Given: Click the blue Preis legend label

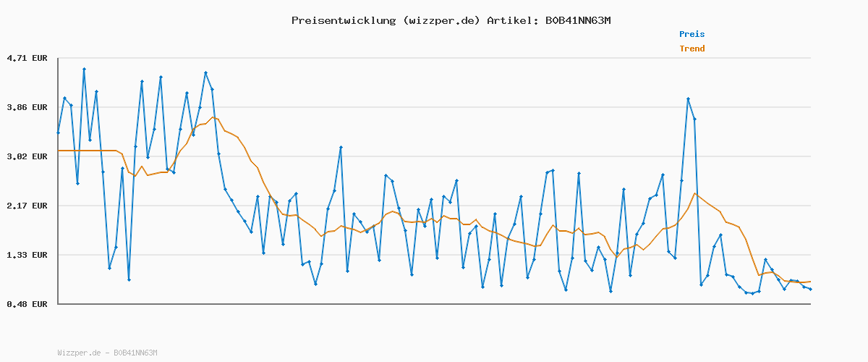Looking at the screenshot, I should 692,34.
